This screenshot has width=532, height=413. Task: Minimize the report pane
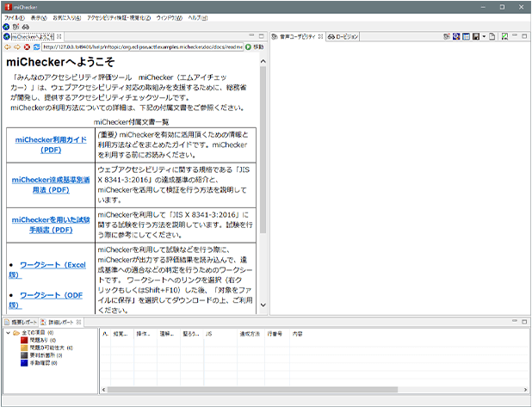click(515, 320)
